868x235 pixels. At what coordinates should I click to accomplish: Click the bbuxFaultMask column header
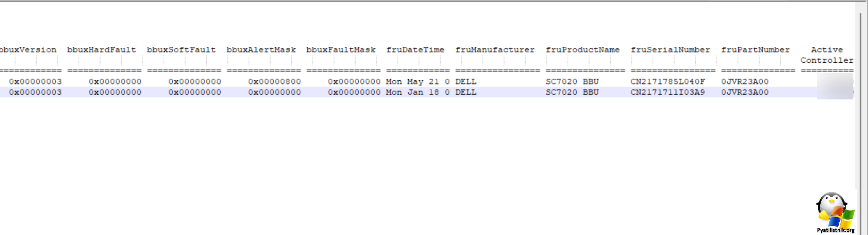(x=341, y=49)
